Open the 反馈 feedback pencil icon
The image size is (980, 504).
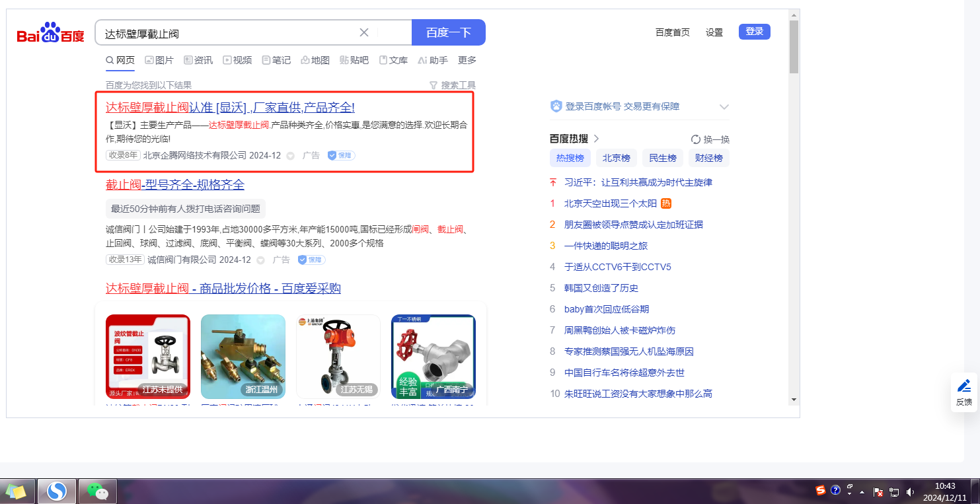(x=963, y=386)
